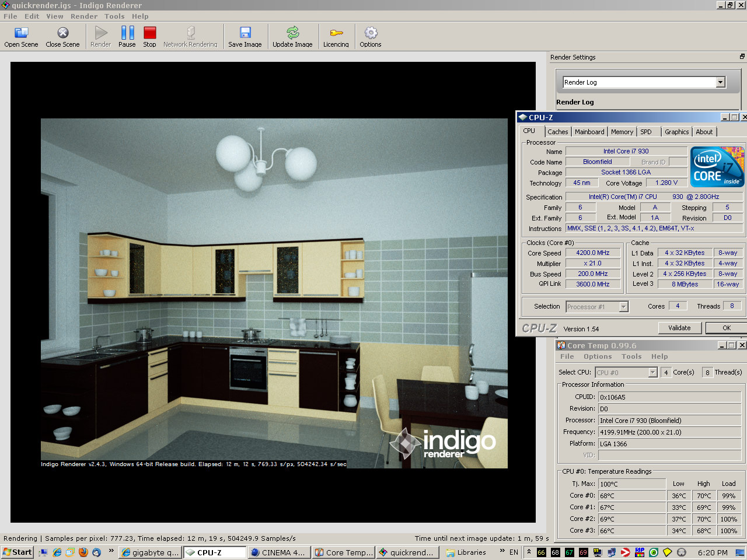Click the CPU-Z title bar icon
The image size is (747, 560).
click(523, 117)
